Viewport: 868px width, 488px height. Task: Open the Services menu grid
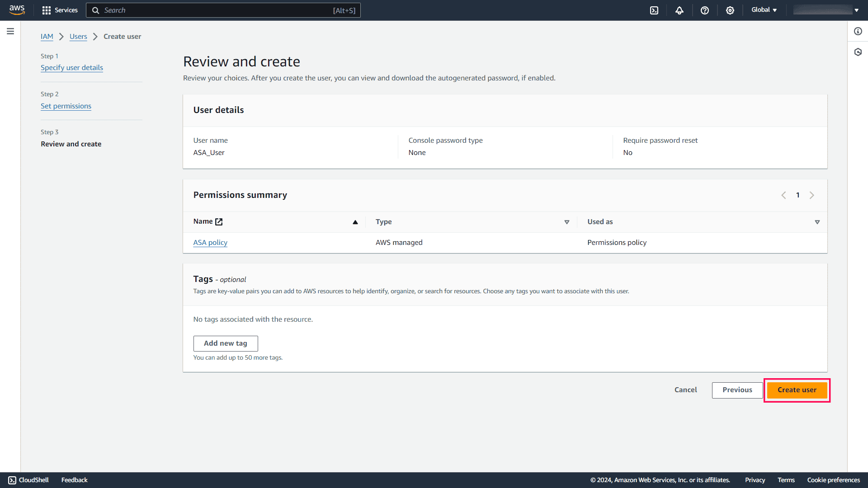pos(59,10)
